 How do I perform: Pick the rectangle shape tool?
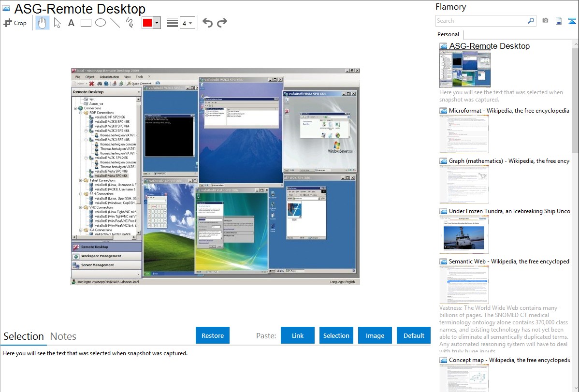coord(86,23)
